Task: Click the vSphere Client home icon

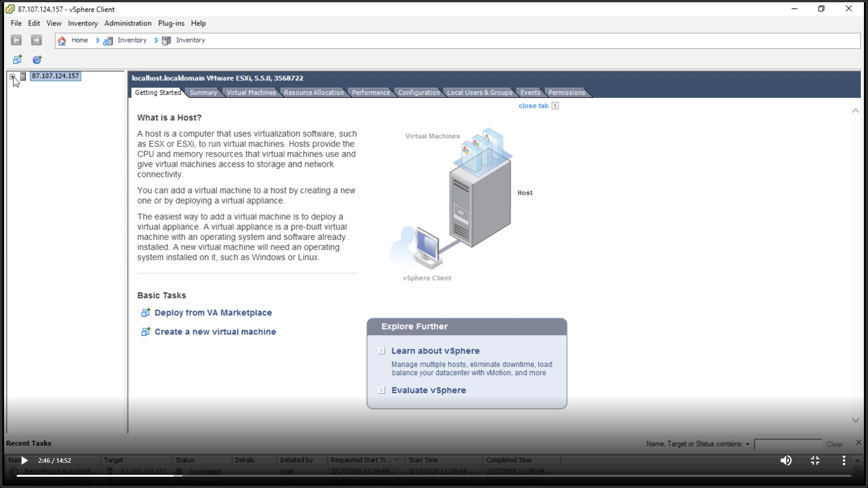Action: pos(62,40)
